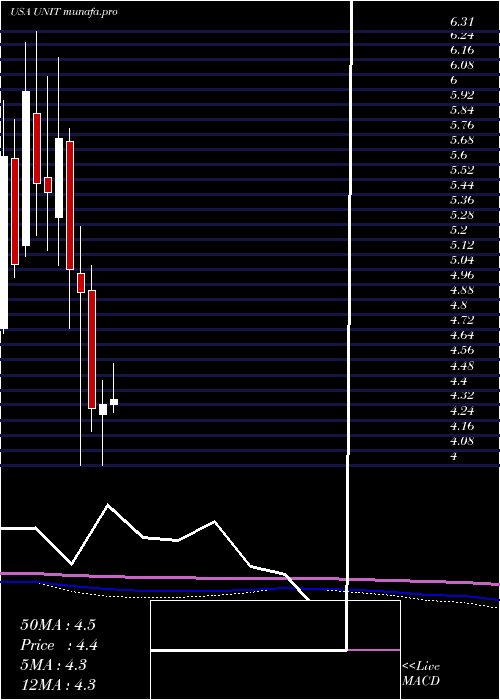Click the 4 price axis label
Viewport: 500px width, 700px height.
(454, 457)
